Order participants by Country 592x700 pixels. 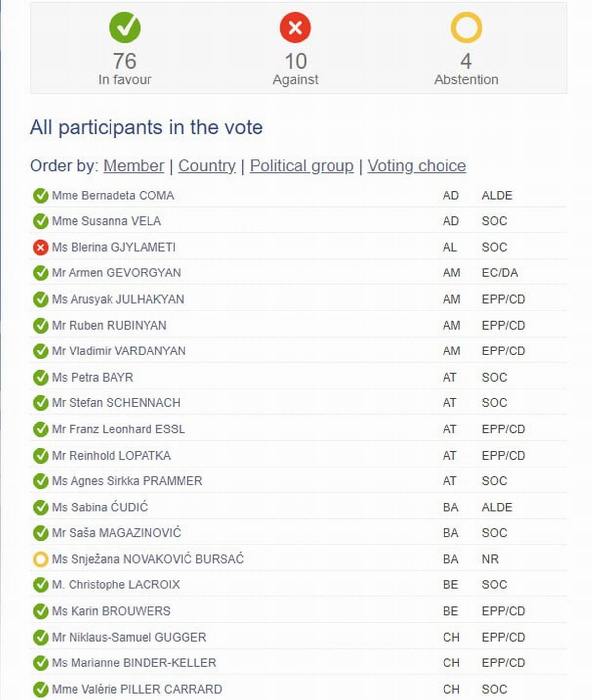pyautogui.click(x=207, y=166)
